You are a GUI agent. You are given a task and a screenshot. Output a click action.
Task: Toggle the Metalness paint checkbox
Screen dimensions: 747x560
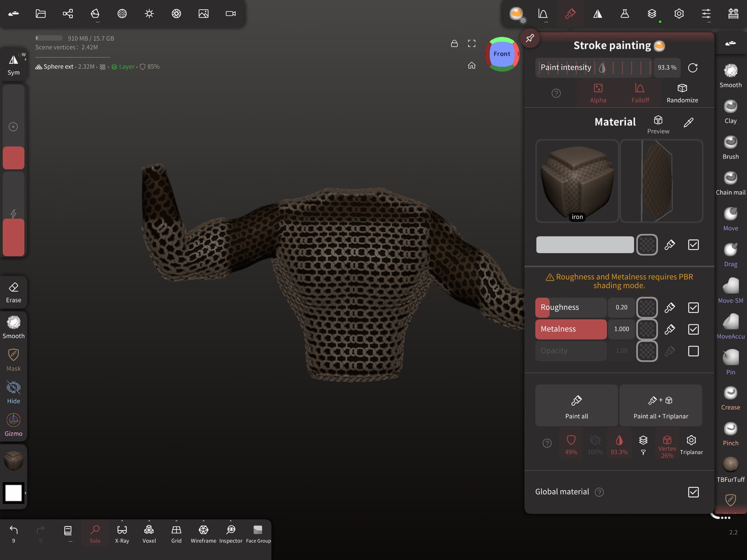click(x=693, y=329)
